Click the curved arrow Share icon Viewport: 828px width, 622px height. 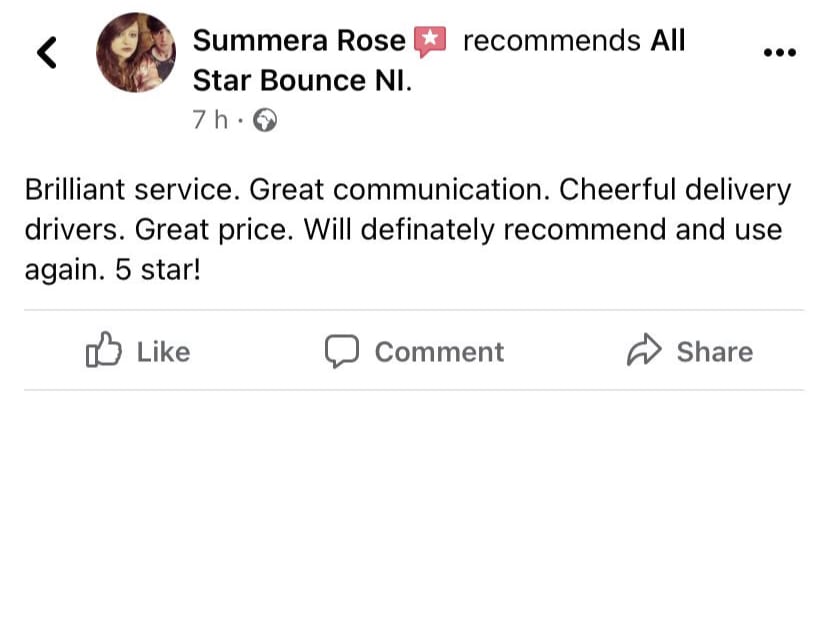(645, 351)
